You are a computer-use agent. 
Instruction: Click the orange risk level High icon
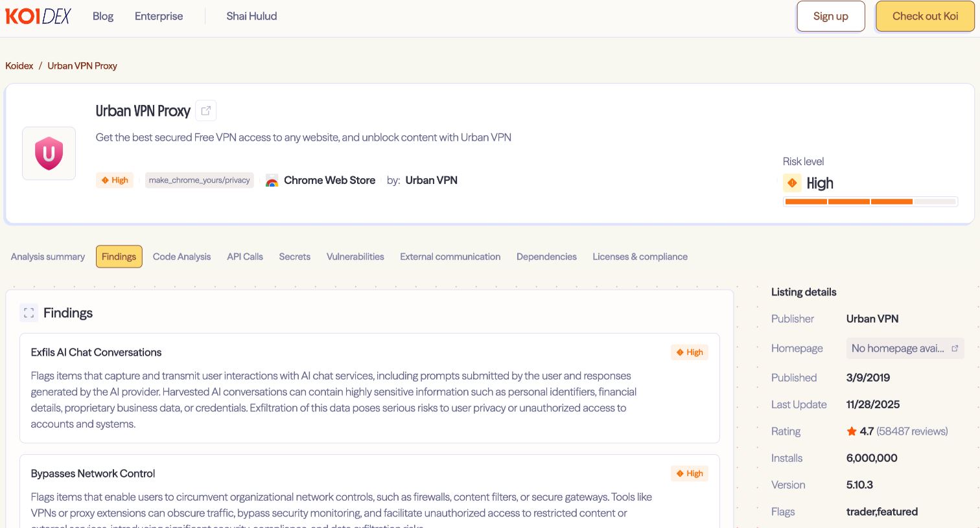[x=792, y=183]
